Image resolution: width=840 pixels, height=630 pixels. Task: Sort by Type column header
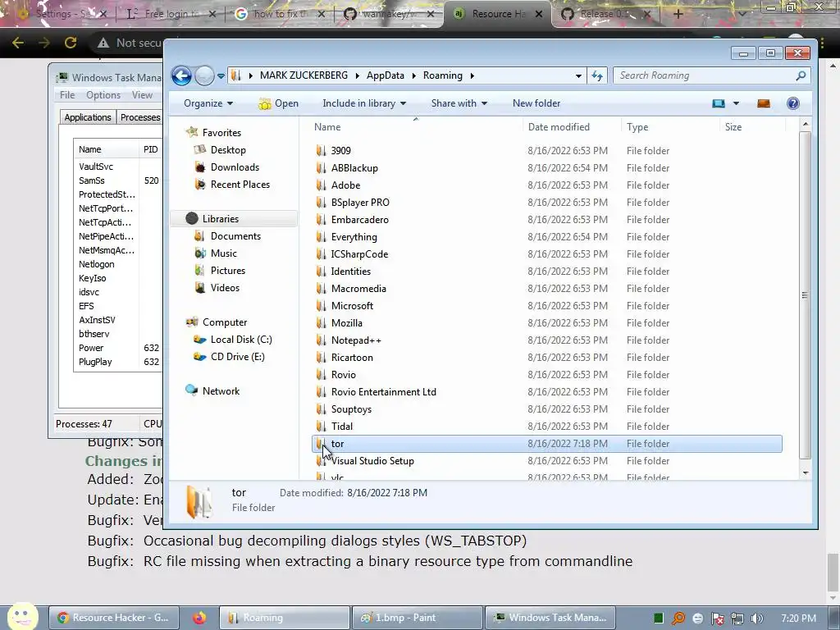tap(637, 127)
